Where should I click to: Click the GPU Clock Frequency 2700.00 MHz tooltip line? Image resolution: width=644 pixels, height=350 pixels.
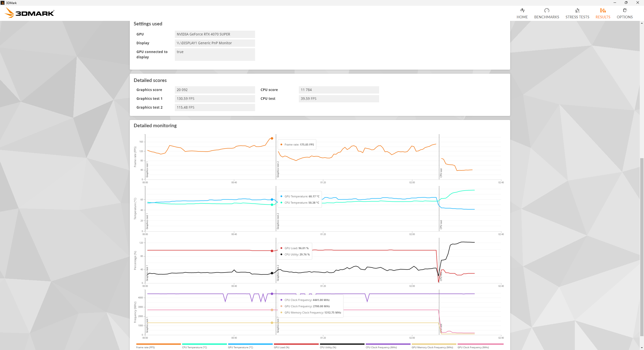[x=305, y=306]
